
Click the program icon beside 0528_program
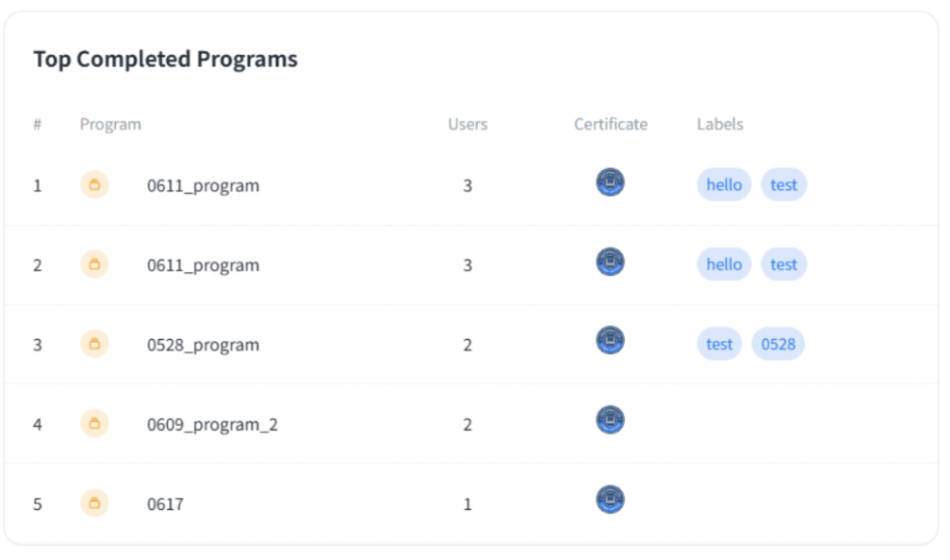tap(95, 344)
